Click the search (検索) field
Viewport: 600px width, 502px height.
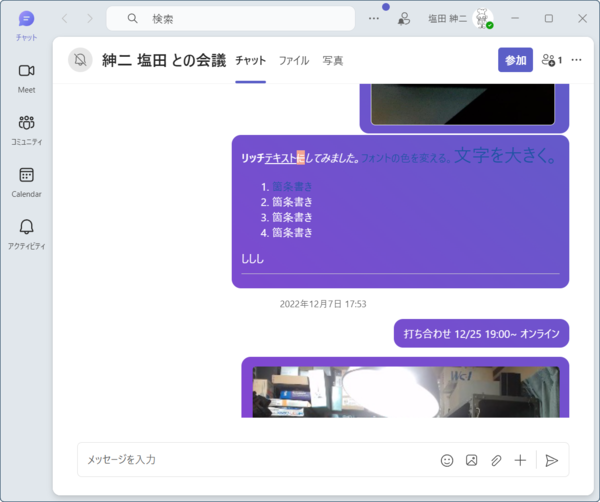click(231, 18)
